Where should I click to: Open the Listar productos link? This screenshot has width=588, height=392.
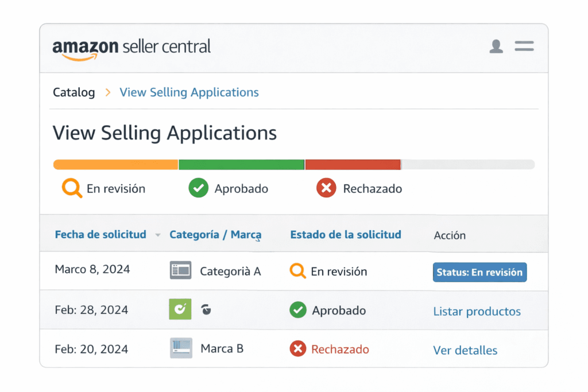point(477,312)
